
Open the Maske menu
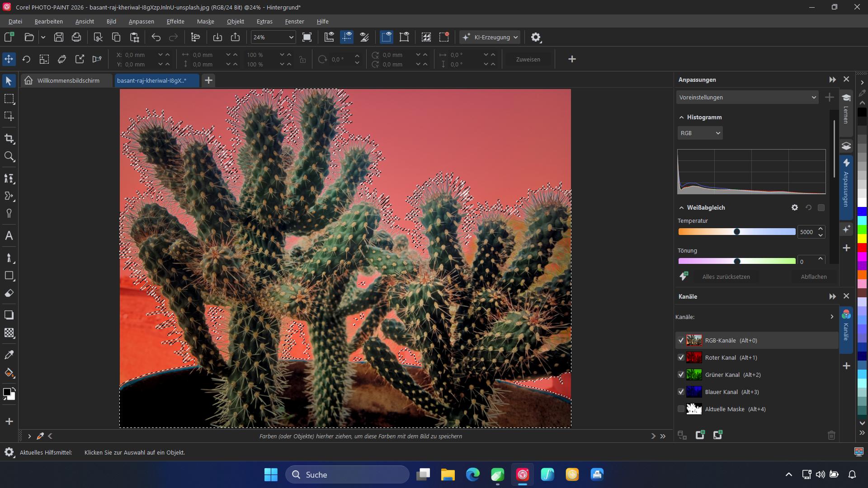(206, 21)
